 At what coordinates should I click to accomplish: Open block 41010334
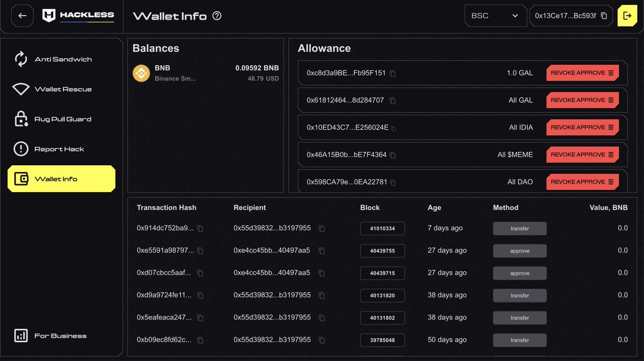[382, 229]
